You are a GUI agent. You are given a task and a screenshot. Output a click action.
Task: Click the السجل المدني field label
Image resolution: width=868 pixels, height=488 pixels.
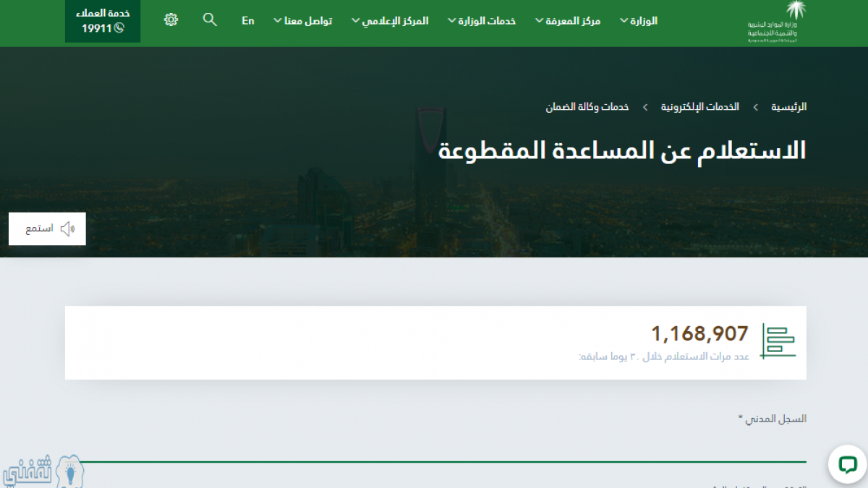772,419
